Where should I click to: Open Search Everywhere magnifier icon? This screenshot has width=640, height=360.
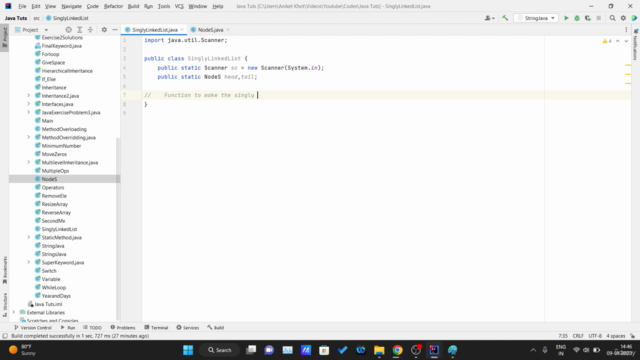[x=612, y=18]
